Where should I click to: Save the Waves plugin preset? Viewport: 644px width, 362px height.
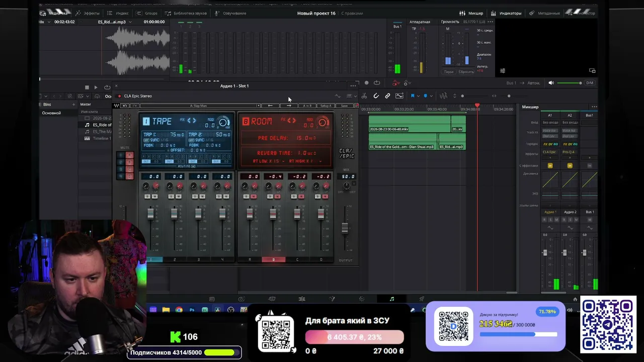[x=344, y=106]
